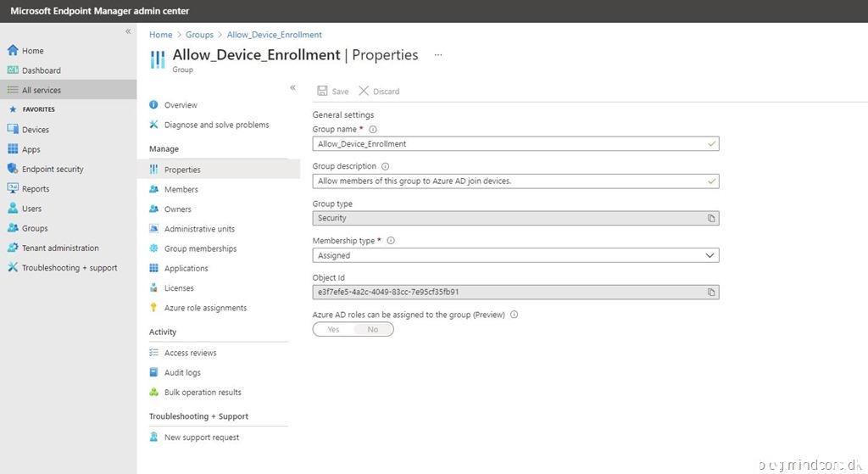868x474 pixels.
Task: Click copy icon in Group type field
Action: pos(711,219)
